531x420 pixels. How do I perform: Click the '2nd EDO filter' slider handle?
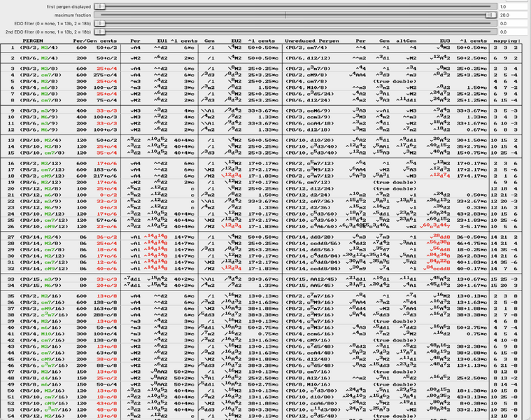(99, 31)
